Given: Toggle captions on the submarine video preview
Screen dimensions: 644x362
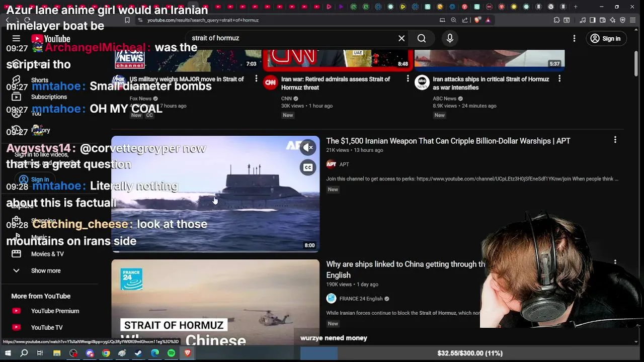Looking at the screenshot, I should (x=308, y=167).
